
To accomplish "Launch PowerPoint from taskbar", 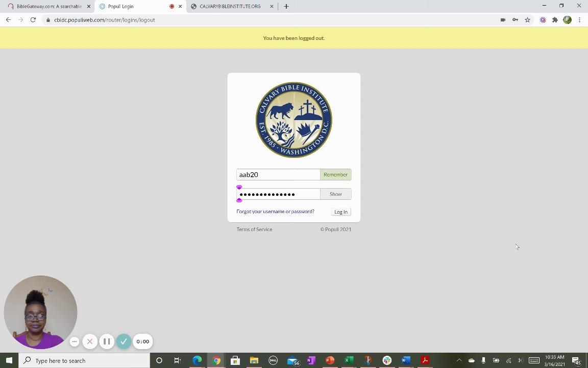I will 330,360.
